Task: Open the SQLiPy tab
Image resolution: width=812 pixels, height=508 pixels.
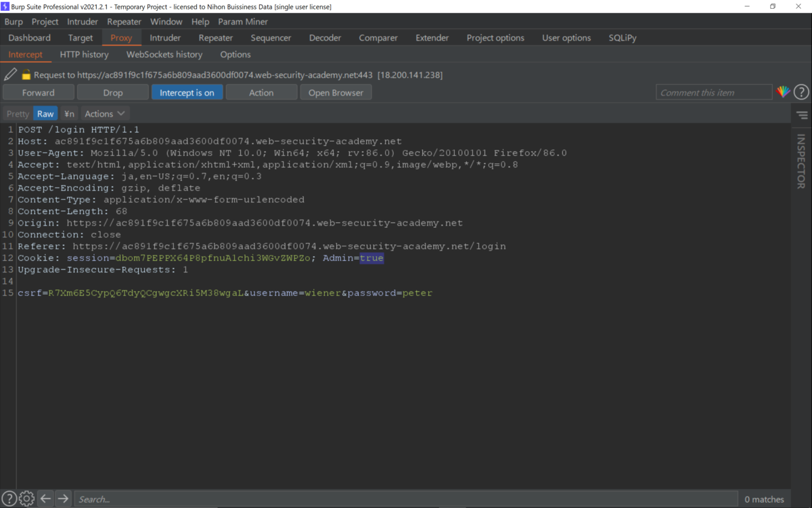Action: (623, 38)
